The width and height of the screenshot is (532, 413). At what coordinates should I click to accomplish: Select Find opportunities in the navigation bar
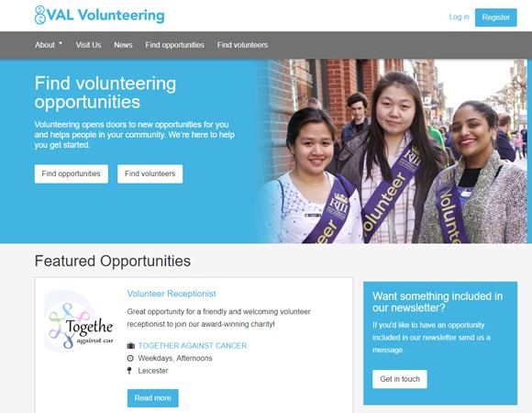click(x=174, y=45)
